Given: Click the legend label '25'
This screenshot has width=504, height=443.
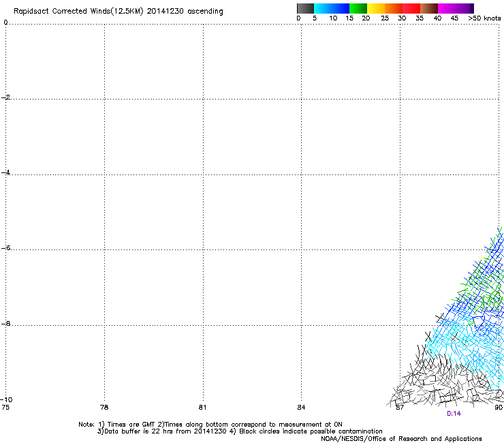Looking at the screenshot, I should pyautogui.click(x=385, y=18).
